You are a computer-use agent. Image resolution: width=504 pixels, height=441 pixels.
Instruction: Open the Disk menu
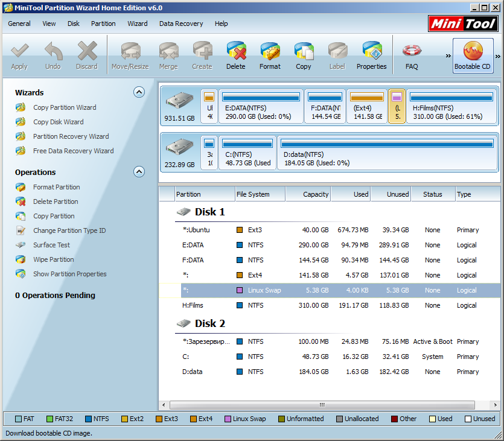coord(73,24)
